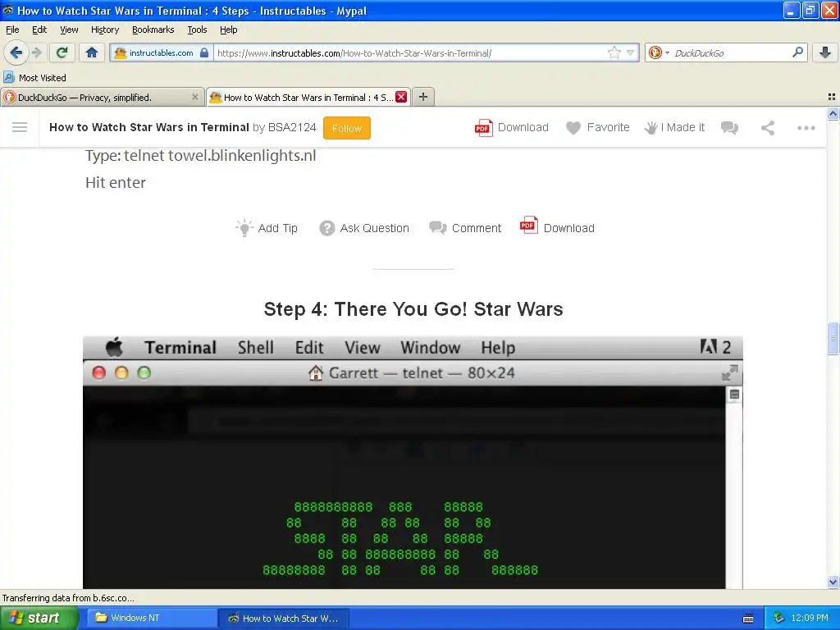Click the Star Wars terminal screenshot image
Viewport: 840px width, 630px height.
[x=413, y=463]
